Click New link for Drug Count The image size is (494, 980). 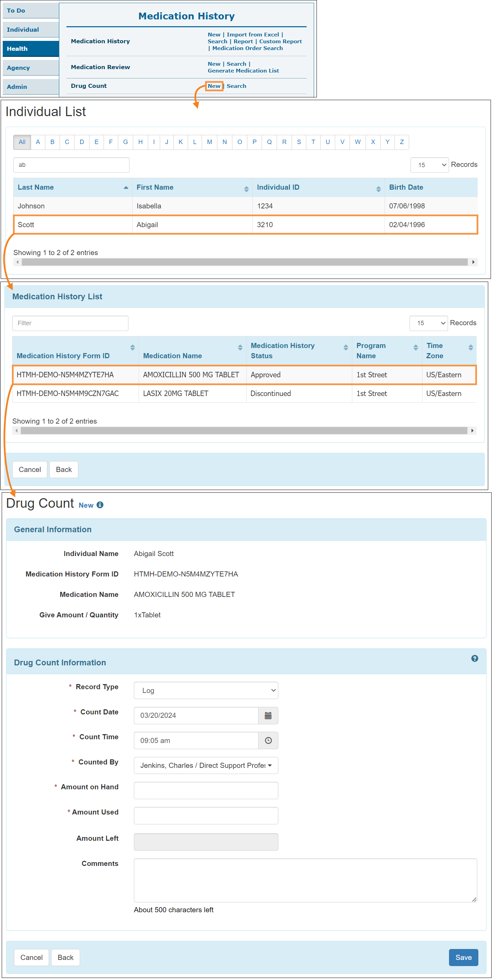point(214,86)
